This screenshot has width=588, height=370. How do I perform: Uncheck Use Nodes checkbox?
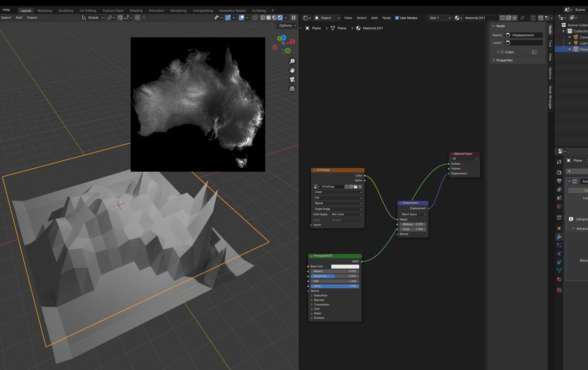click(x=397, y=18)
